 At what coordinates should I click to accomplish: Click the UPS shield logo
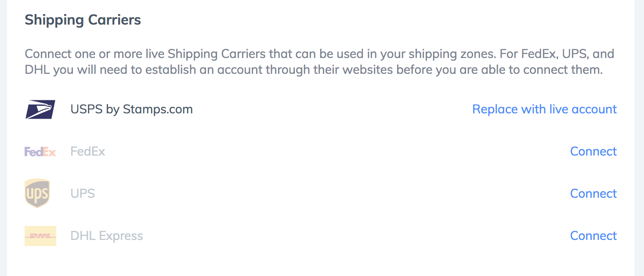coord(37,193)
